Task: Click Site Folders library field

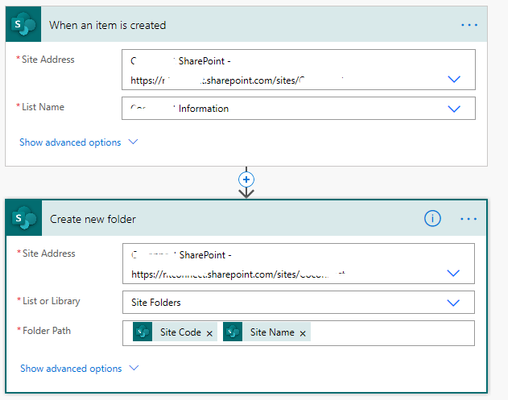Action: 298,302
